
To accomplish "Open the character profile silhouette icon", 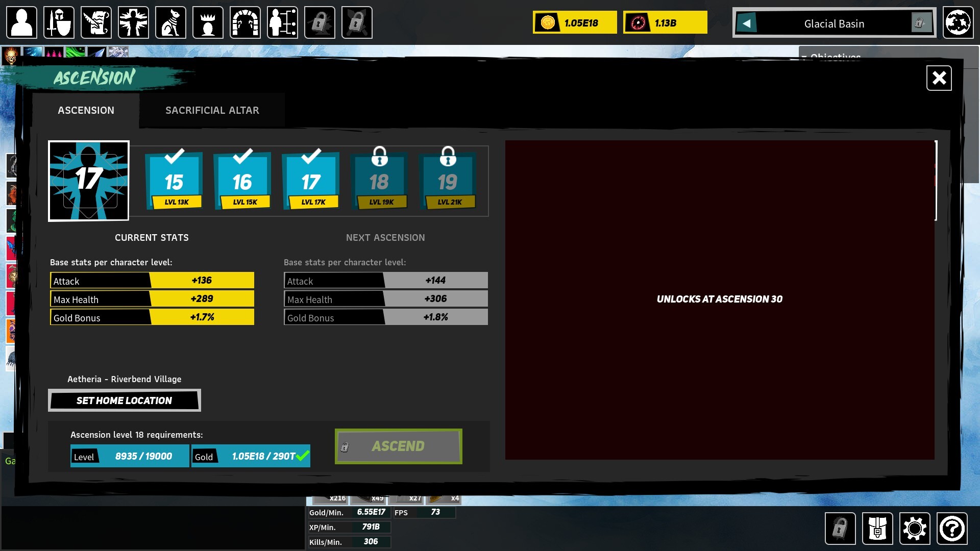I will click(x=21, y=22).
